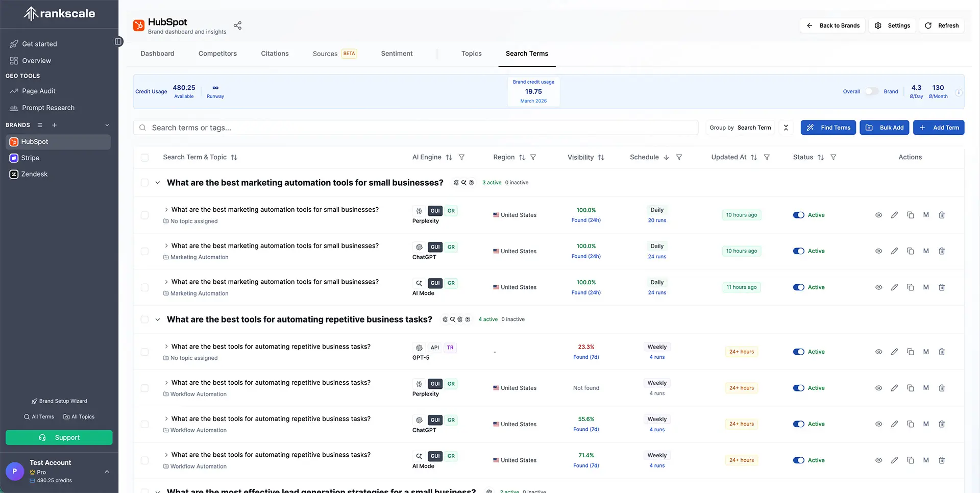Switch to the Competitors tab
The width and height of the screenshot is (980, 493).
click(x=218, y=53)
